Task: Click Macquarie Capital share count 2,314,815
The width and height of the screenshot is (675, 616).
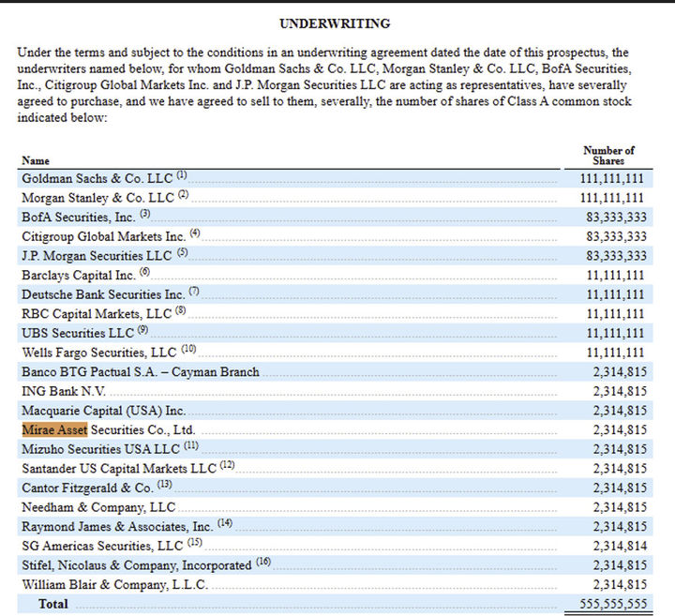Action: 620,411
